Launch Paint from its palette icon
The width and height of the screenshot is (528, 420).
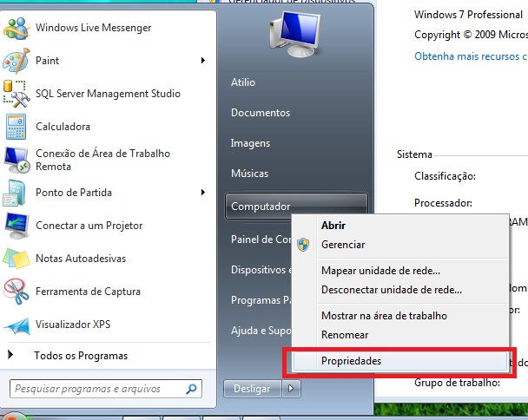coord(16,61)
